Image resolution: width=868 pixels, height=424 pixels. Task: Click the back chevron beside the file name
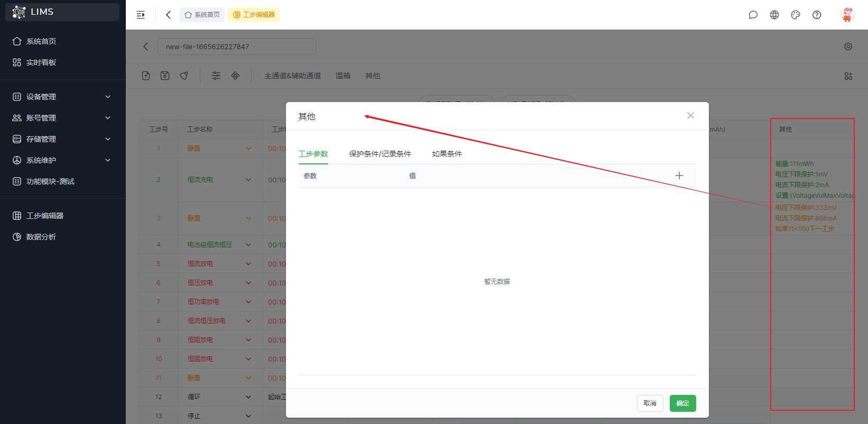click(145, 47)
